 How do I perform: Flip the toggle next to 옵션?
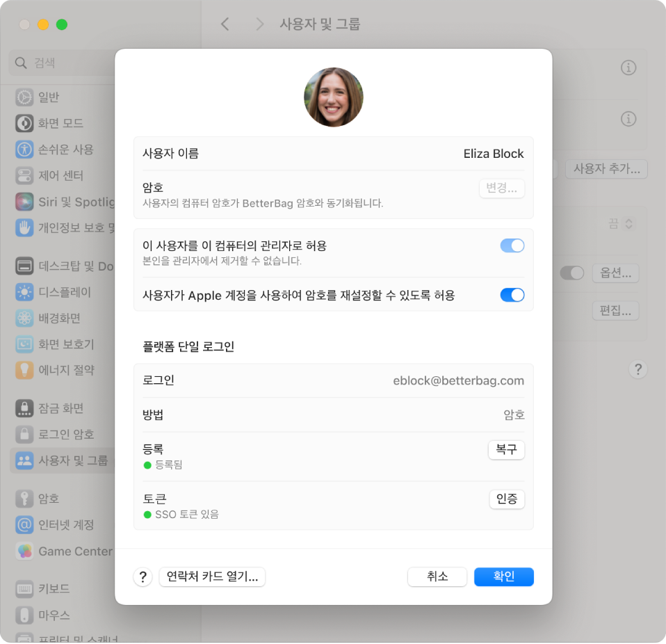click(x=571, y=273)
